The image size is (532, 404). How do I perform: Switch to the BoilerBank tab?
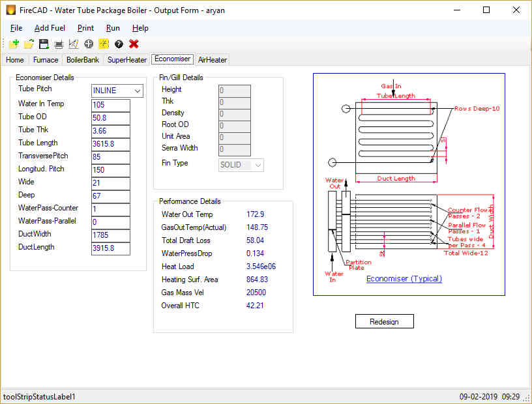[82, 60]
